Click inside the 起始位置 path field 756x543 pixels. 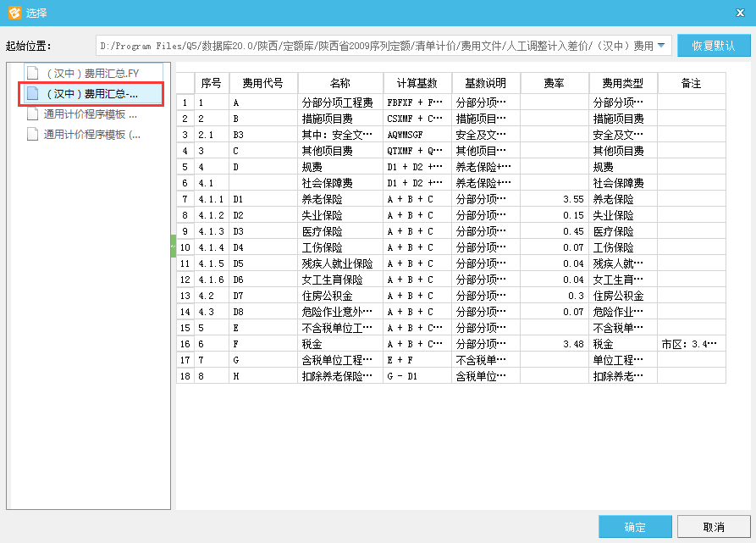coord(372,46)
